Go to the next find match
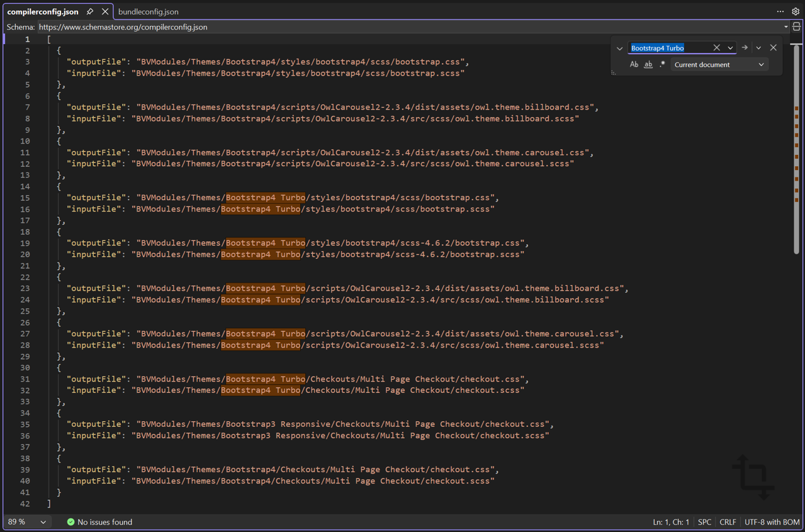805x532 pixels. coord(745,48)
